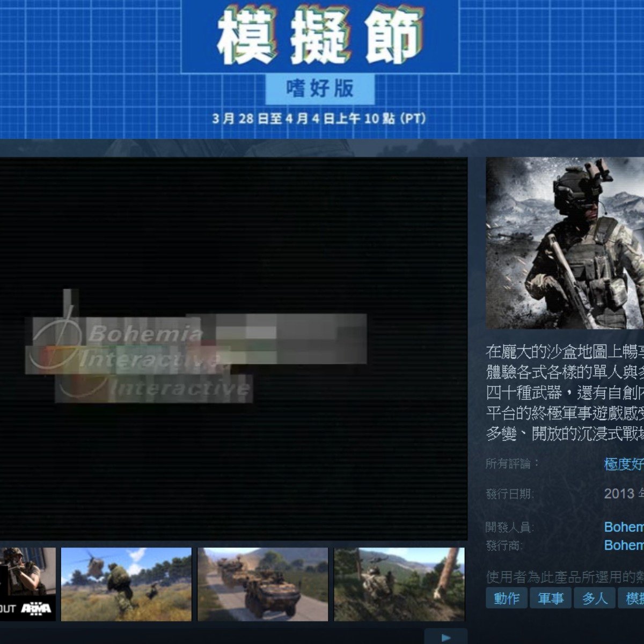Select the 動作 tag
The width and height of the screenshot is (644, 644).
(x=507, y=598)
